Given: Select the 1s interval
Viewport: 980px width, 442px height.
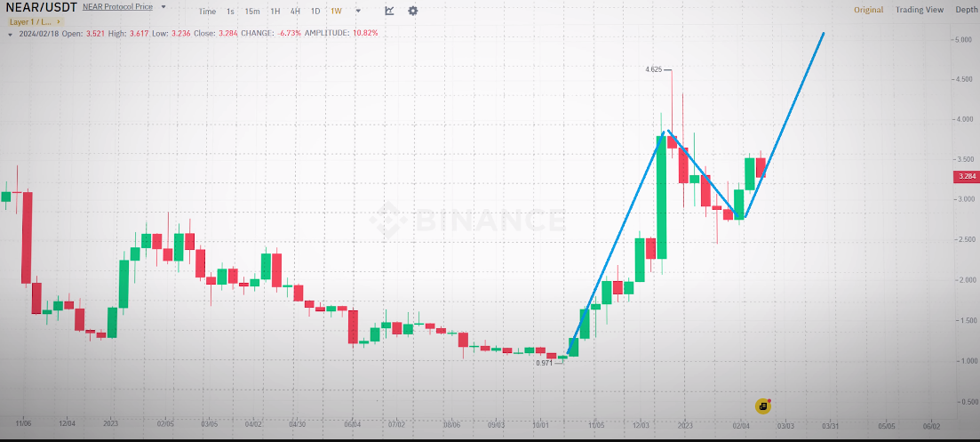Looking at the screenshot, I should (x=231, y=12).
